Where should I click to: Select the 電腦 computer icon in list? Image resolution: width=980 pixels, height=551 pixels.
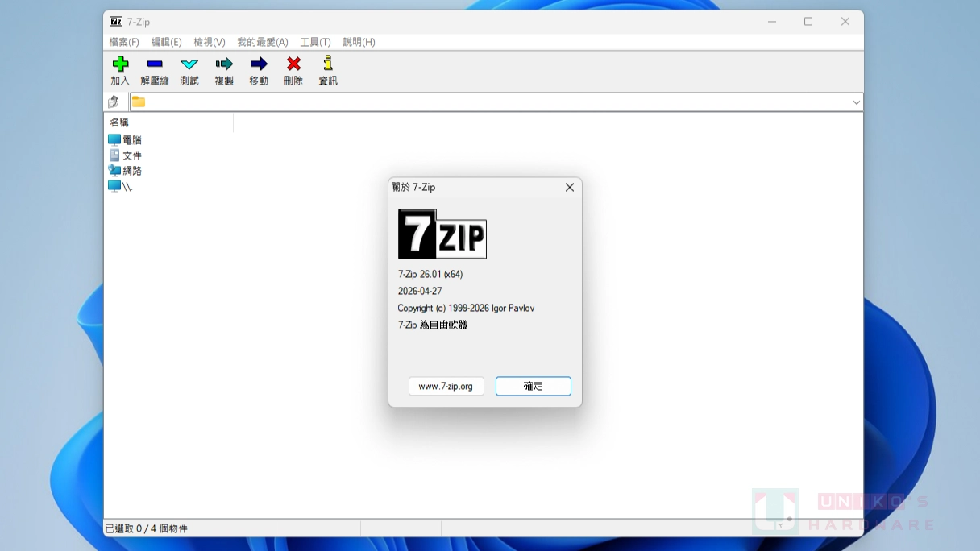pos(114,140)
